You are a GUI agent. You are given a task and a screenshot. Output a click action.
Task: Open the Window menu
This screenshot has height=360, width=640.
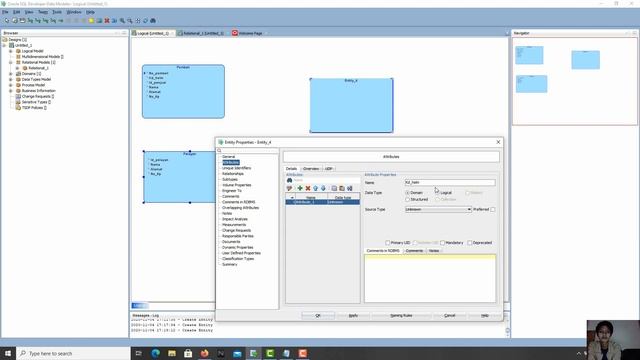(x=74, y=12)
